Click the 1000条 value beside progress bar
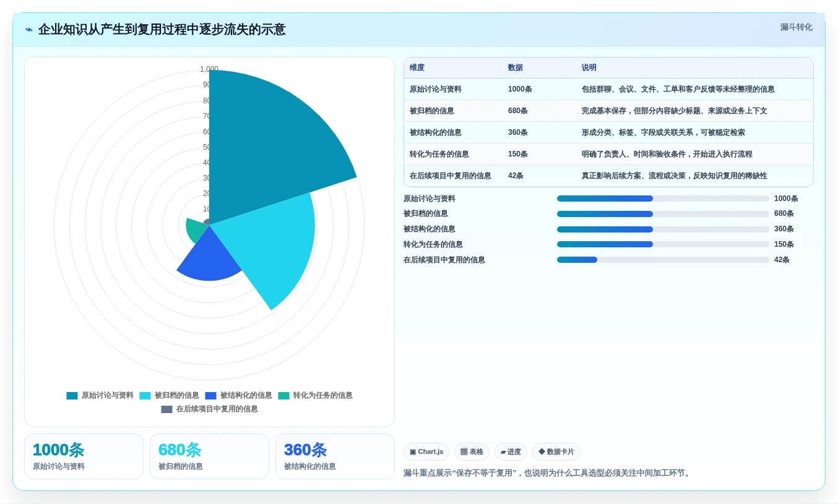This screenshot has height=504, width=838. 786,199
